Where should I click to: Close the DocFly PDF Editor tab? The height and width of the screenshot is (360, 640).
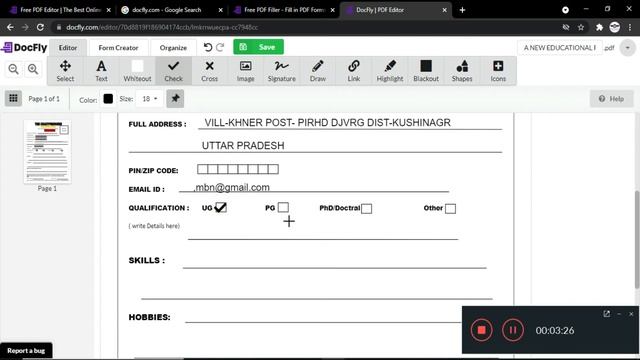pyautogui.click(x=444, y=10)
